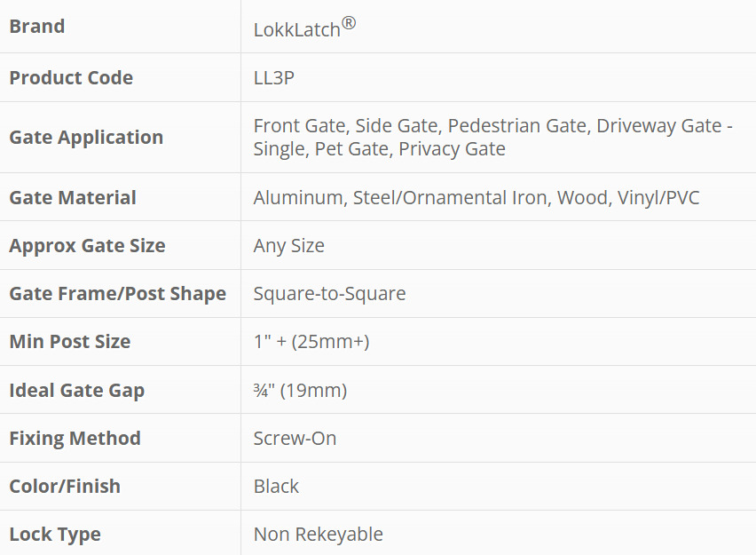Screen dimensions: 756x555
Task: Click the Gate Application label
Action: point(86,138)
